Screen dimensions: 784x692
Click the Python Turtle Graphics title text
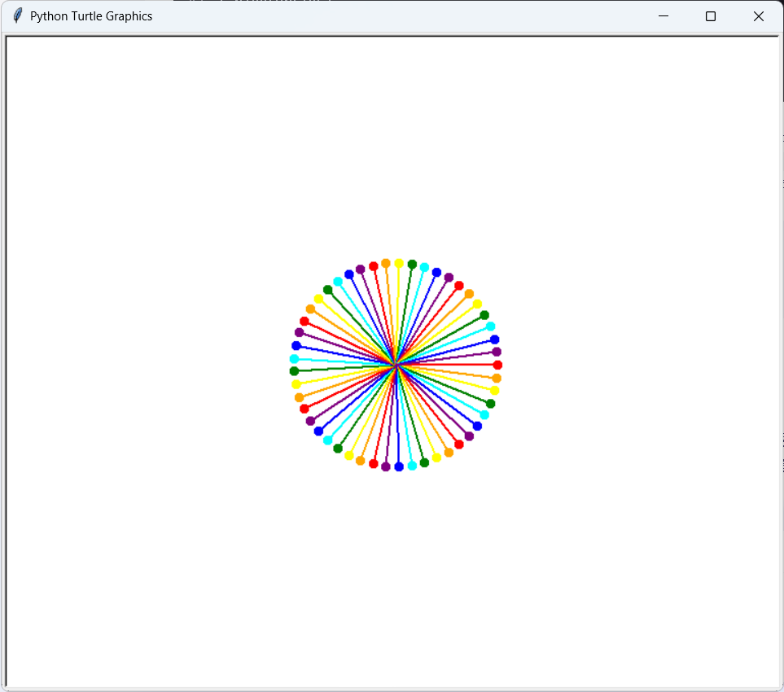pyautogui.click(x=91, y=16)
